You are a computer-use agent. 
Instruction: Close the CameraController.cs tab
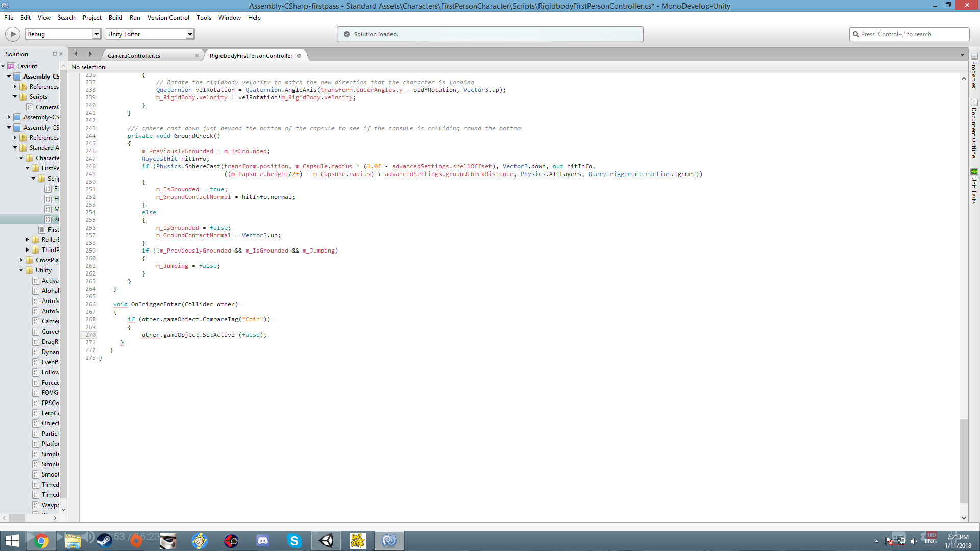pos(197,56)
